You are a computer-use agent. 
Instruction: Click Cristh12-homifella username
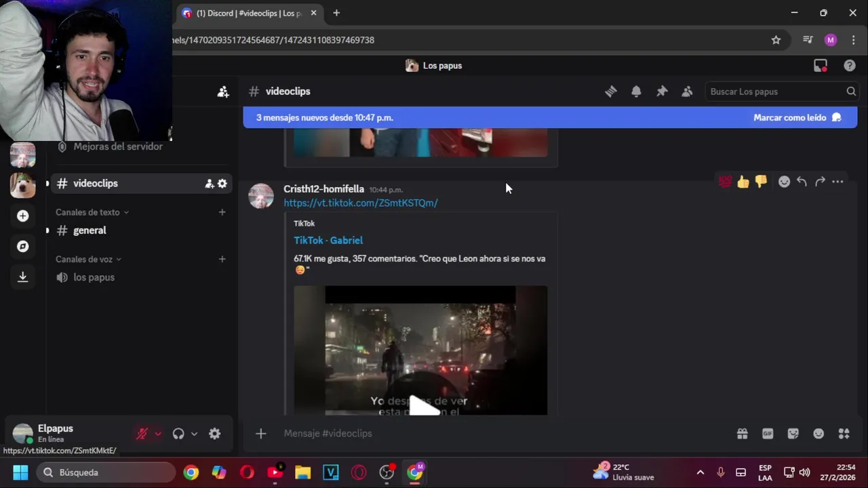coord(323,189)
